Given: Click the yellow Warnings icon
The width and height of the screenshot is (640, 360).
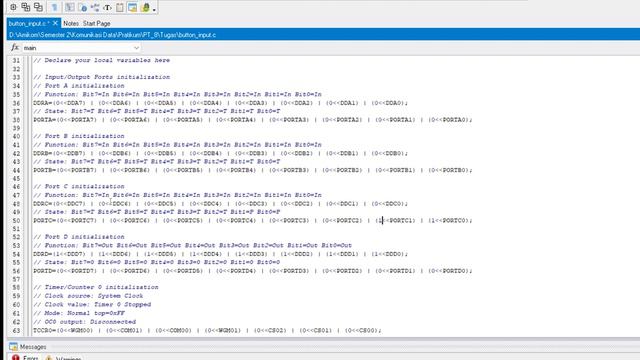Looking at the screenshot, I should click(49, 358).
